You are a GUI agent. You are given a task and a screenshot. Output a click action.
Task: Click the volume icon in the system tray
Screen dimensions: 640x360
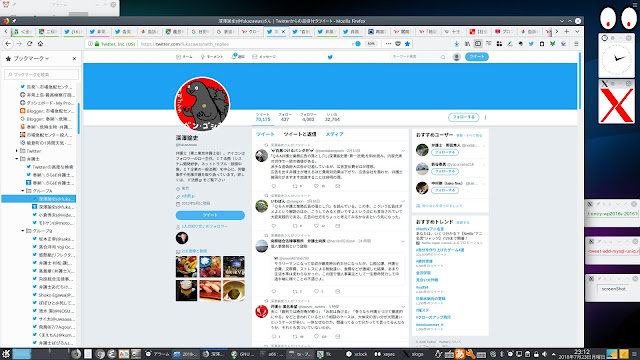point(544,354)
